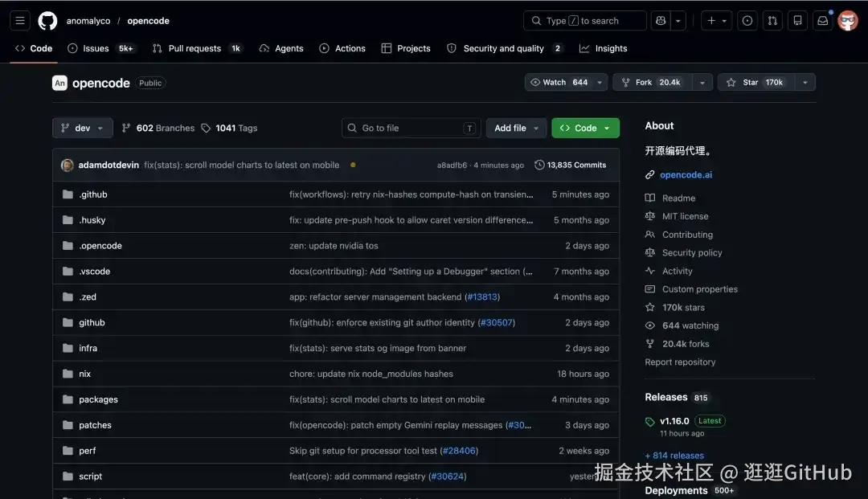Open commit hash a8adfb6
The image size is (868, 499).
click(452, 165)
